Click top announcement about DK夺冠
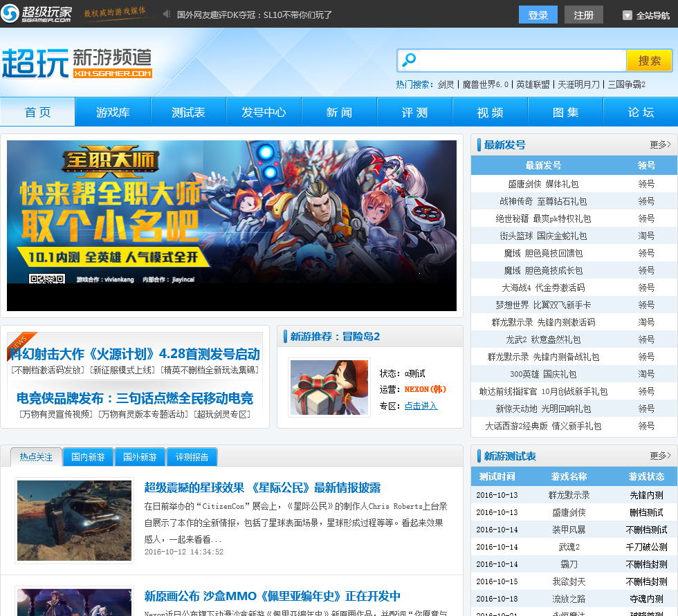 tap(255, 15)
